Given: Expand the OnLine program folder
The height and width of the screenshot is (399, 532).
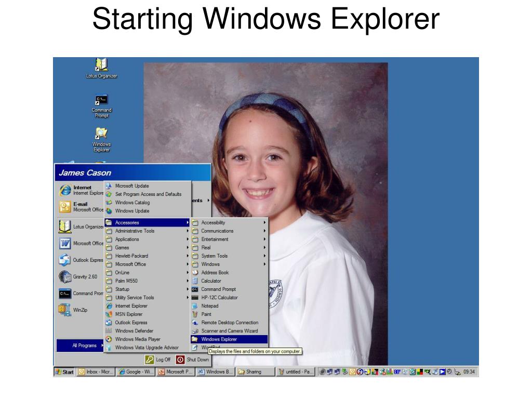Looking at the screenshot, I should [x=147, y=272].
